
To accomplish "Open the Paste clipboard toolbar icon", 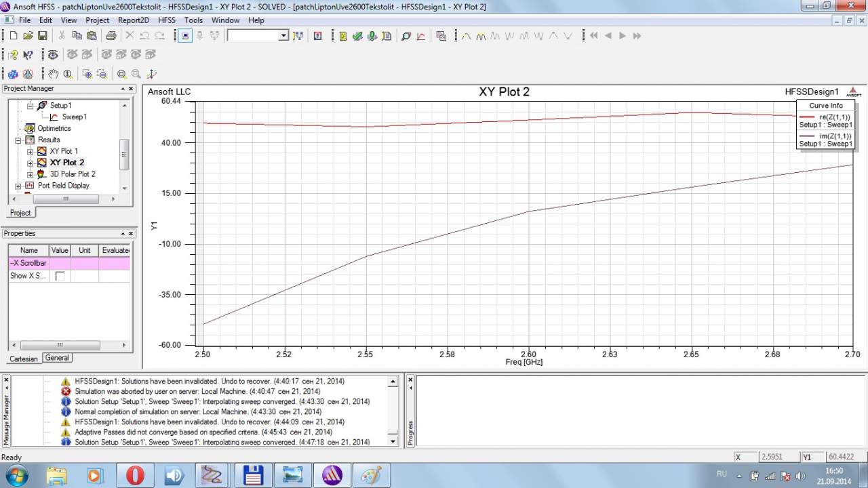I will click(x=92, y=36).
